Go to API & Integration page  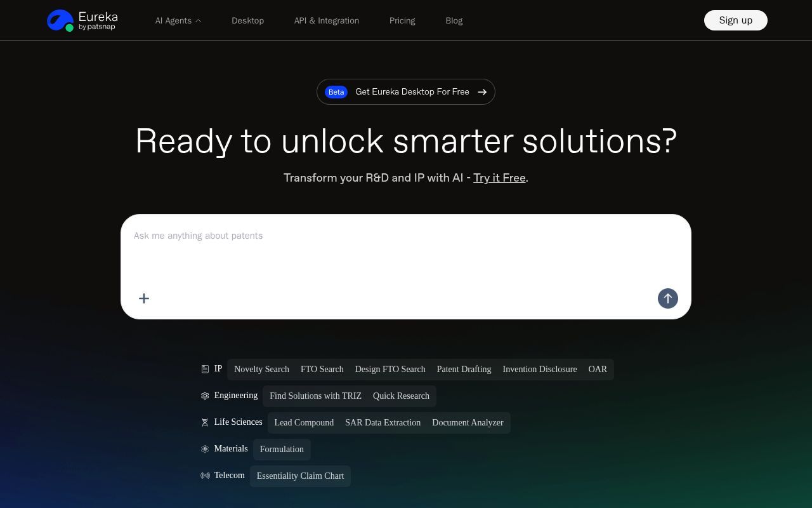point(327,20)
